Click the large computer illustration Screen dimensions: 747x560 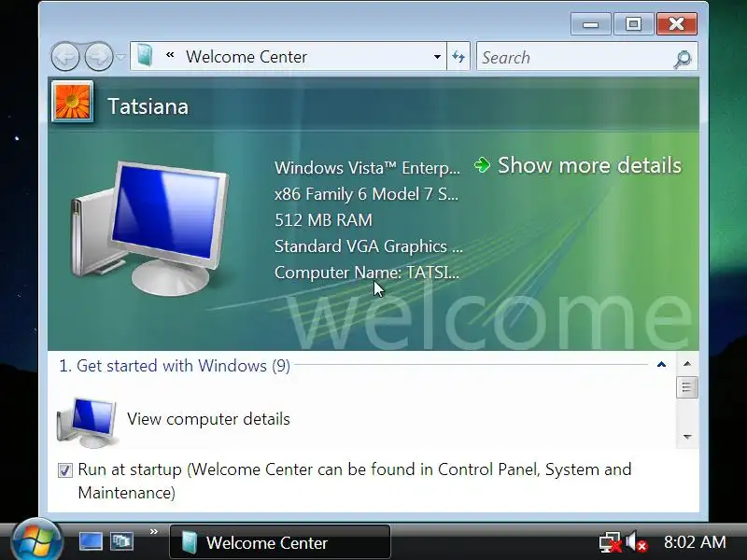point(150,228)
